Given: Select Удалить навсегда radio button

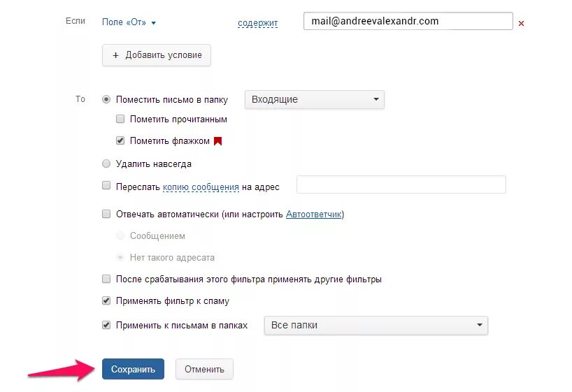Looking at the screenshot, I should click(x=106, y=164).
